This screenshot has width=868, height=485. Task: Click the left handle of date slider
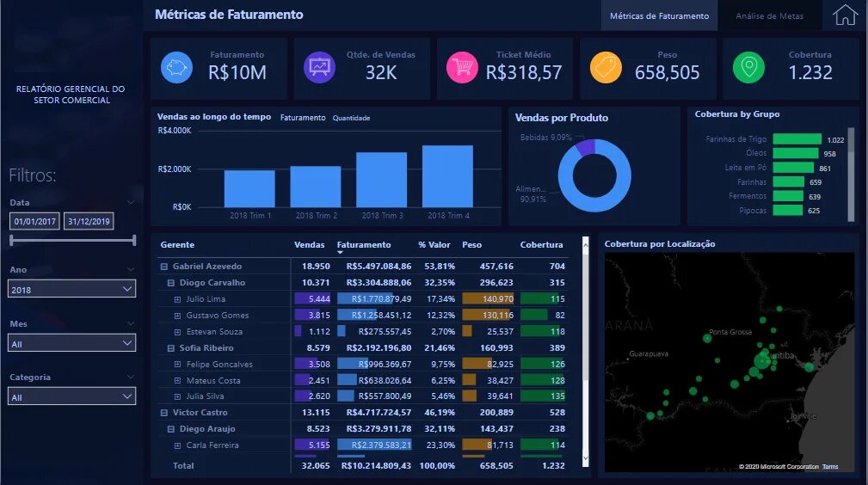point(12,240)
